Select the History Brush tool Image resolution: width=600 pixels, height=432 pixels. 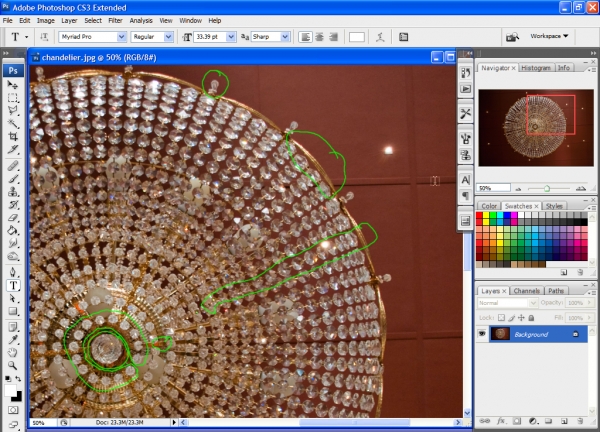(13, 204)
